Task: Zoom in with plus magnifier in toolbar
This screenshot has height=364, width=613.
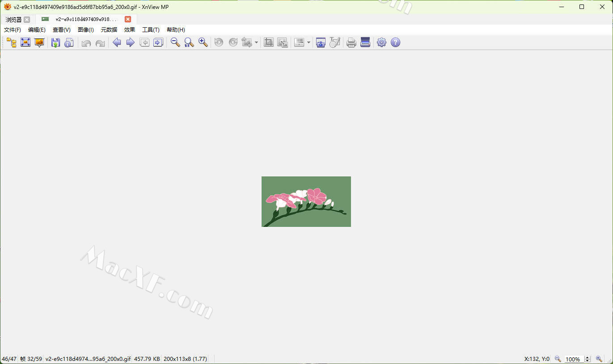Action: click(x=203, y=42)
